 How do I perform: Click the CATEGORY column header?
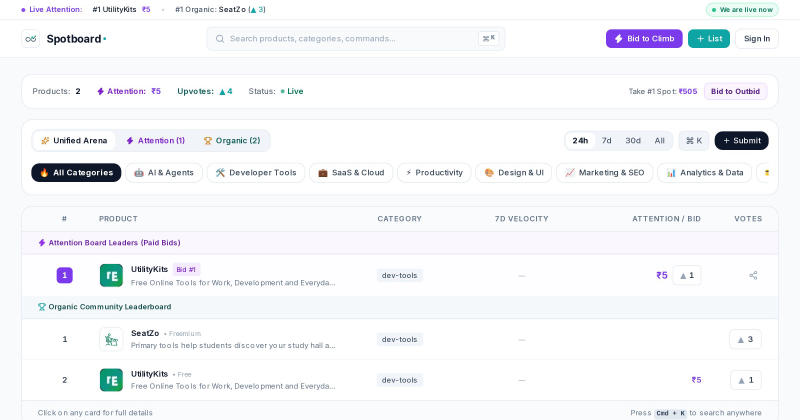[399, 219]
